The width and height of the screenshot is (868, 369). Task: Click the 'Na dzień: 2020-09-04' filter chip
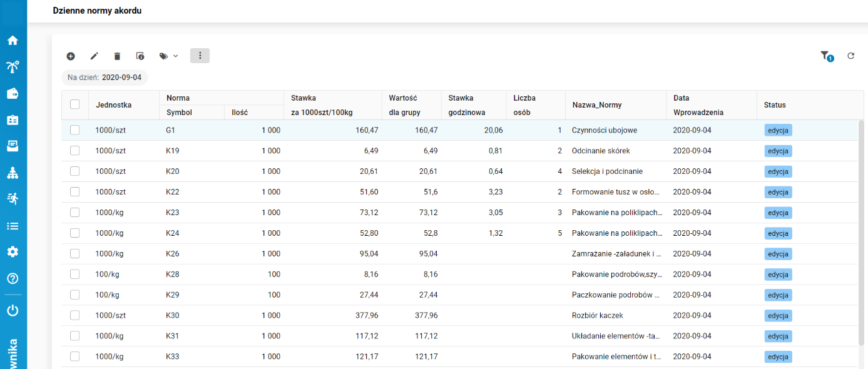point(105,78)
